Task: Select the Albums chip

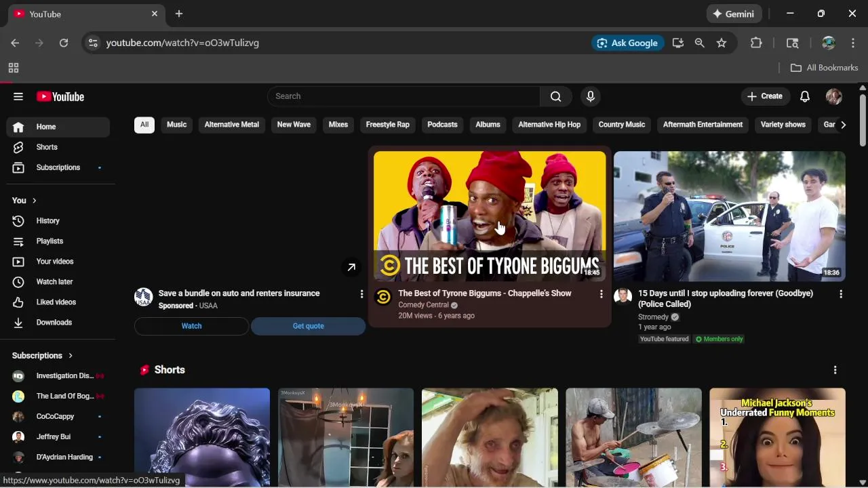Action: (488, 125)
